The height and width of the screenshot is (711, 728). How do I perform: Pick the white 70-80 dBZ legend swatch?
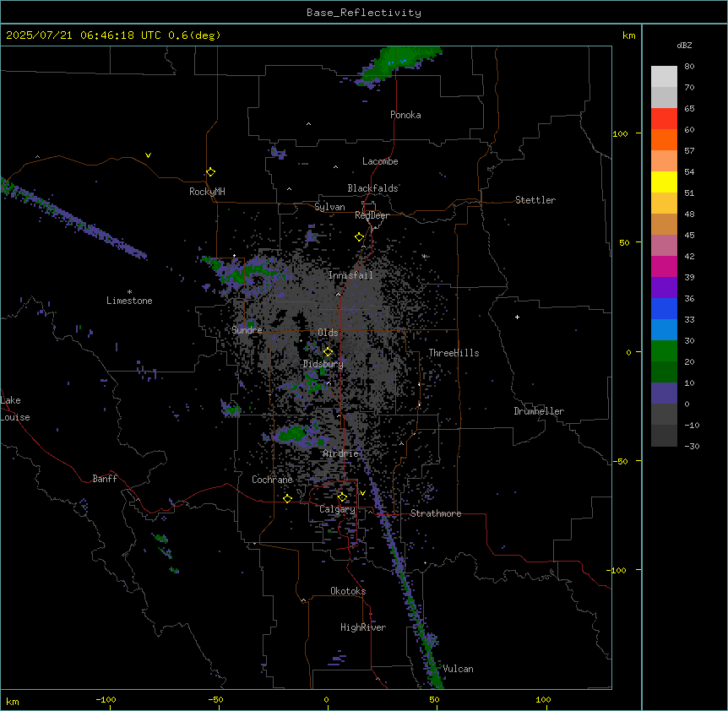[x=664, y=76]
